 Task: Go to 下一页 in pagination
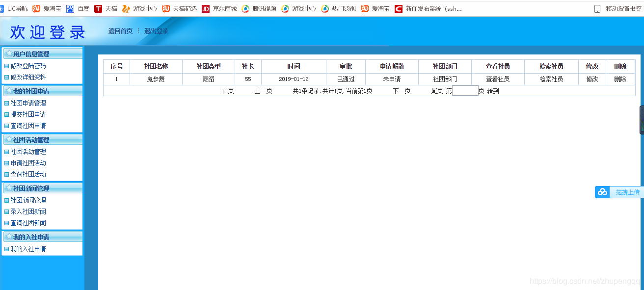[402, 91]
